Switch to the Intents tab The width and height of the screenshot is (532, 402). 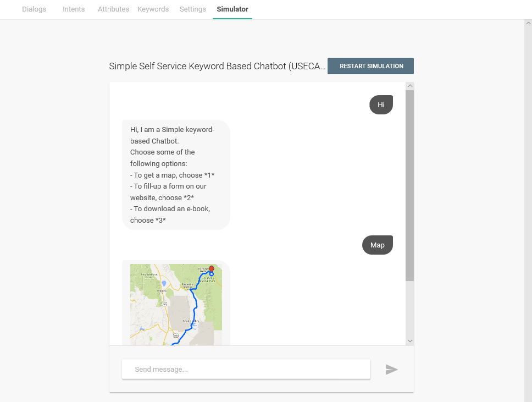[x=74, y=9]
